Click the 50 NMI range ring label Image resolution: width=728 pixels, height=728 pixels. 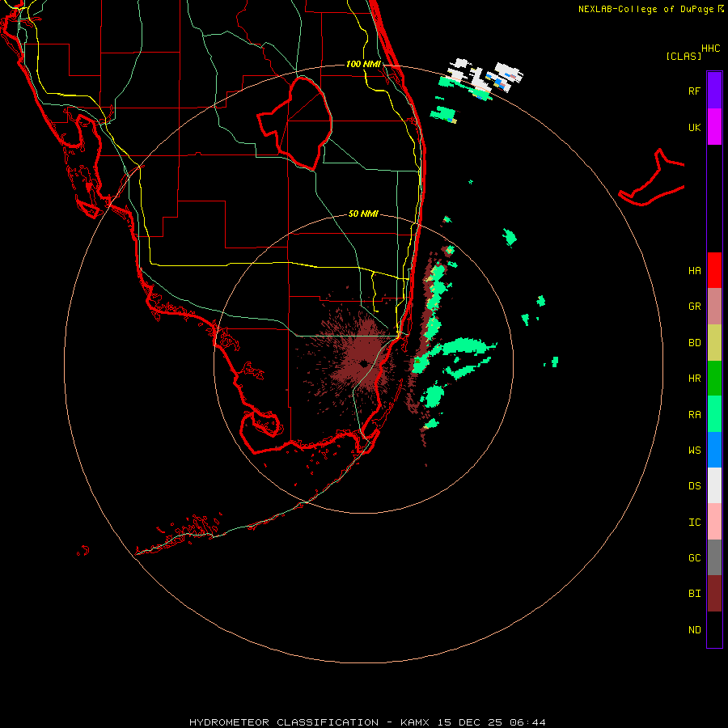[363, 214]
